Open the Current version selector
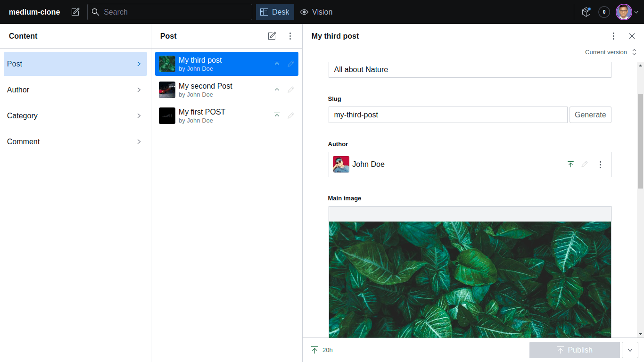The width and height of the screenshot is (644, 362). tap(611, 52)
